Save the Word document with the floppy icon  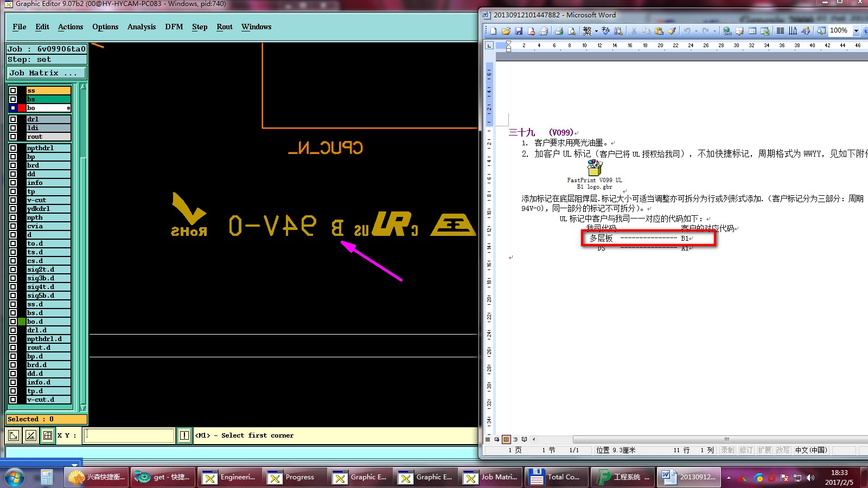(x=519, y=31)
